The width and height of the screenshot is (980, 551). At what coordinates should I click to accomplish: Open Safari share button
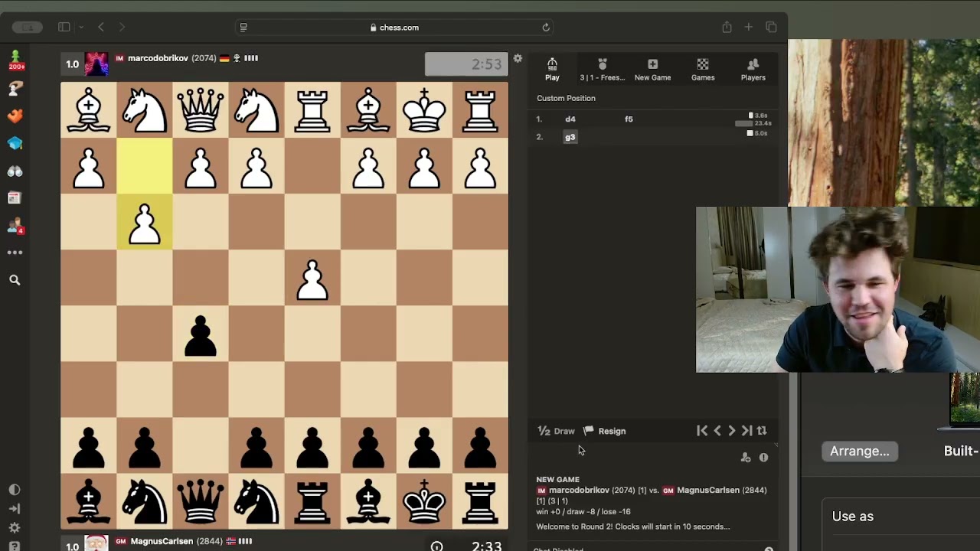point(727,28)
